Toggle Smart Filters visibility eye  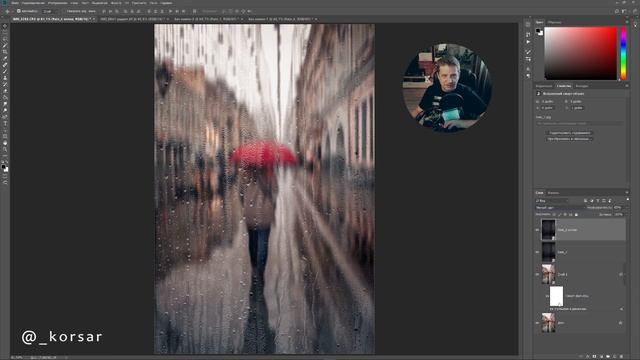[547, 296]
